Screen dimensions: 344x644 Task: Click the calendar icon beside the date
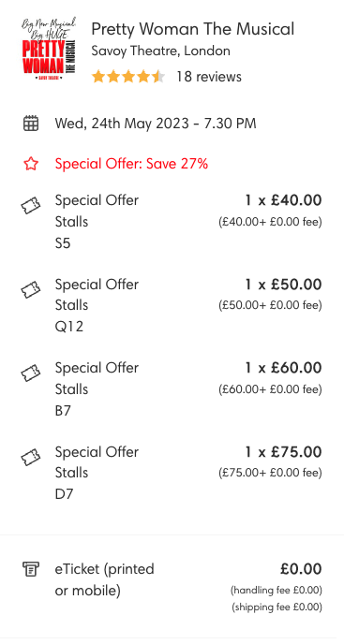click(x=30, y=124)
